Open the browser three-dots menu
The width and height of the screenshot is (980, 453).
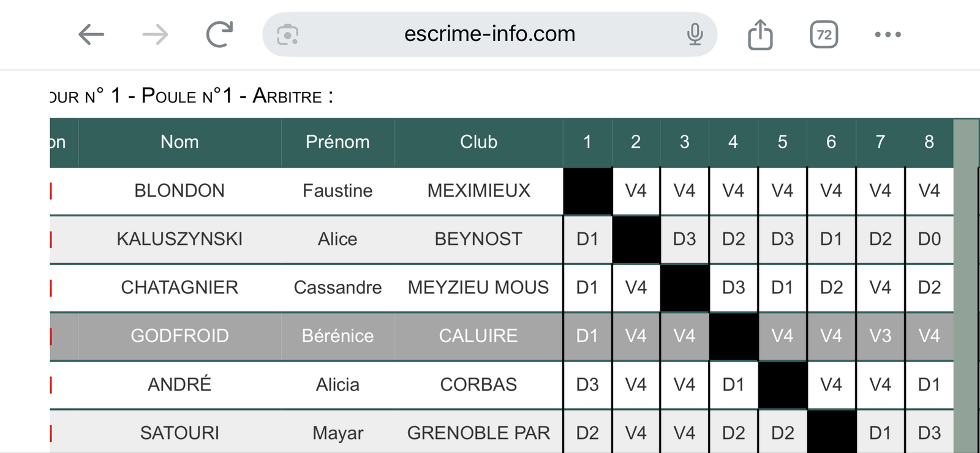[888, 34]
